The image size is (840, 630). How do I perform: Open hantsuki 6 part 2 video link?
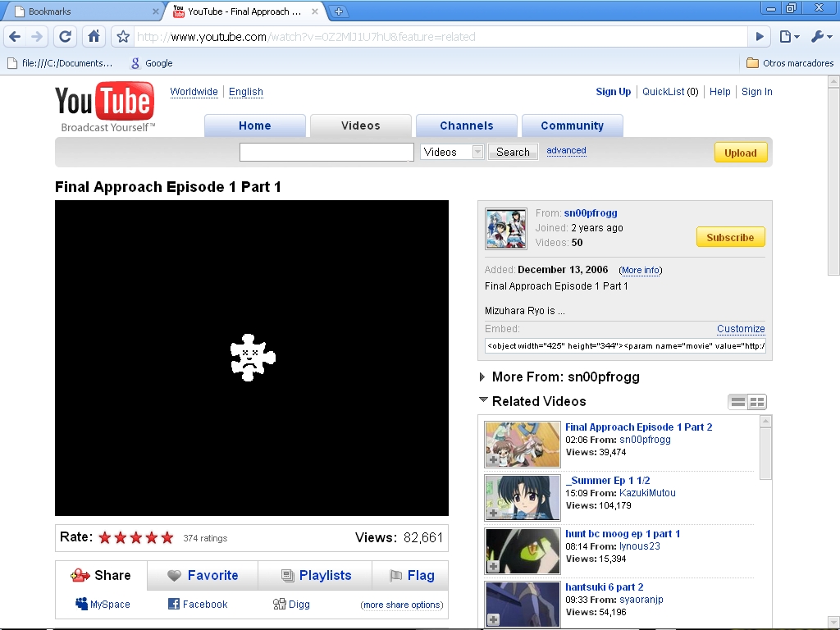pos(605,587)
